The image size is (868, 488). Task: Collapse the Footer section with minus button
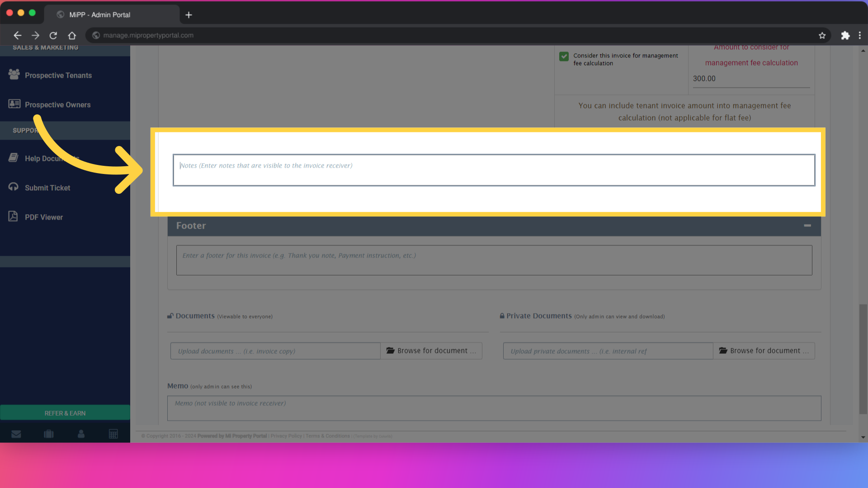807,225
